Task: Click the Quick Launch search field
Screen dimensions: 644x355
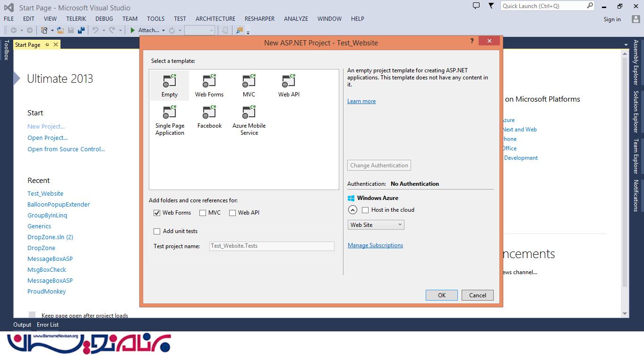Action: point(543,6)
